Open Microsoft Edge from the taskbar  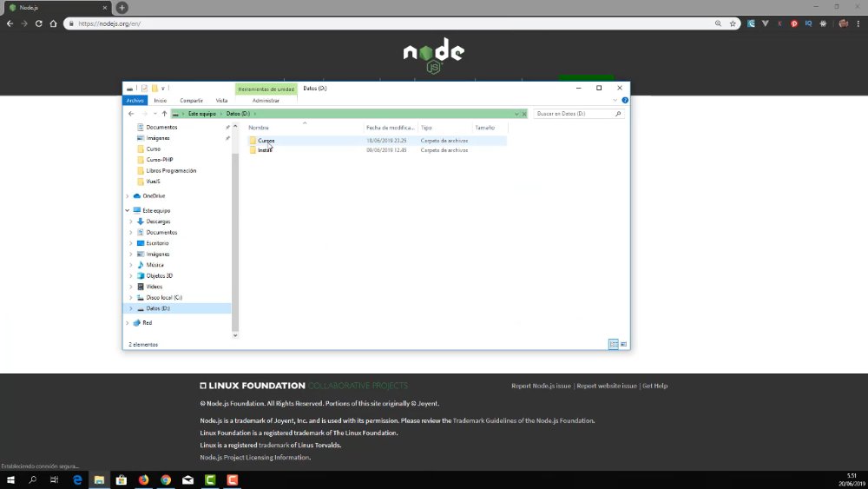coord(77,479)
